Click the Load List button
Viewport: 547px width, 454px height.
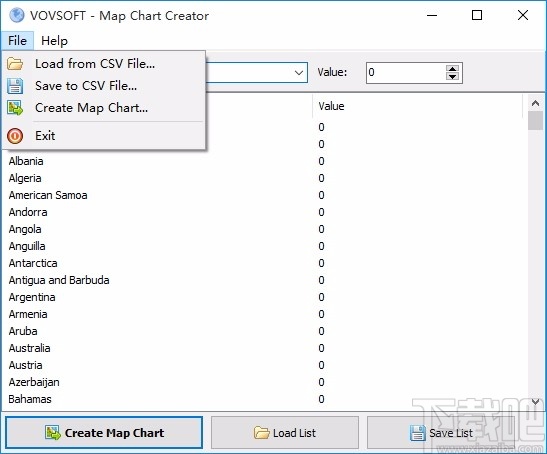pyautogui.click(x=285, y=433)
